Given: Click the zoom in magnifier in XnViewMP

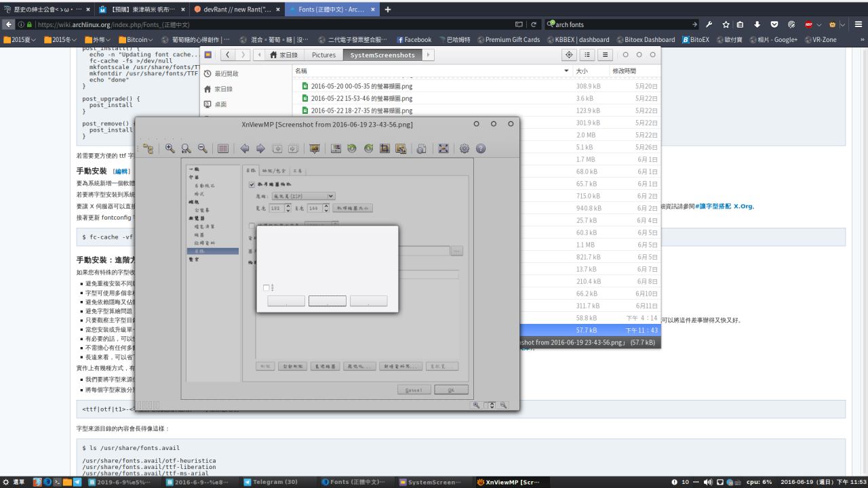Looking at the screenshot, I should click(x=170, y=149).
